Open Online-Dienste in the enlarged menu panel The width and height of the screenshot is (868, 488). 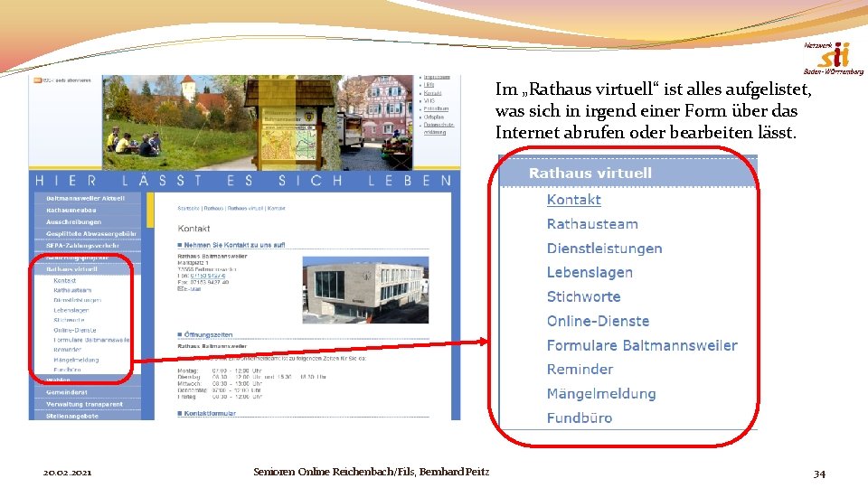coord(598,321)
